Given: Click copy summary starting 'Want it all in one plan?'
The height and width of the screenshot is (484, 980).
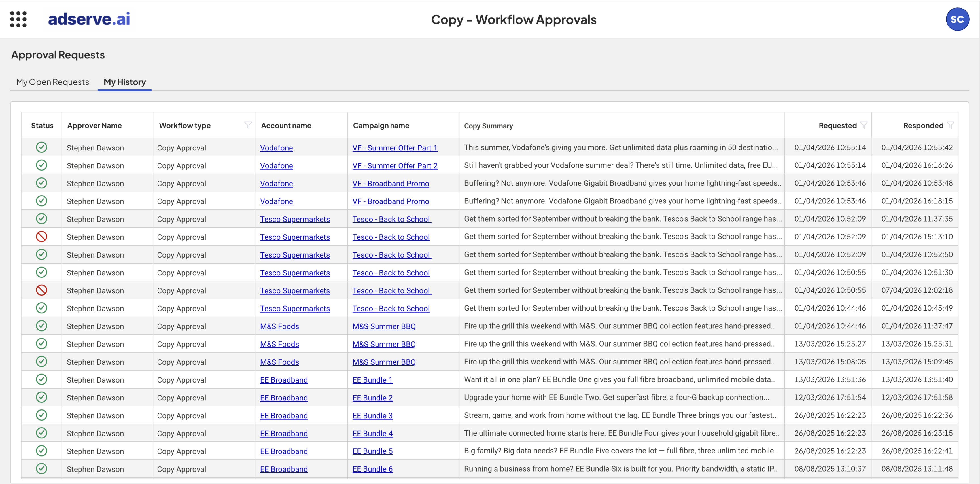Looking at the screenshot, I should tap(619, 379).
